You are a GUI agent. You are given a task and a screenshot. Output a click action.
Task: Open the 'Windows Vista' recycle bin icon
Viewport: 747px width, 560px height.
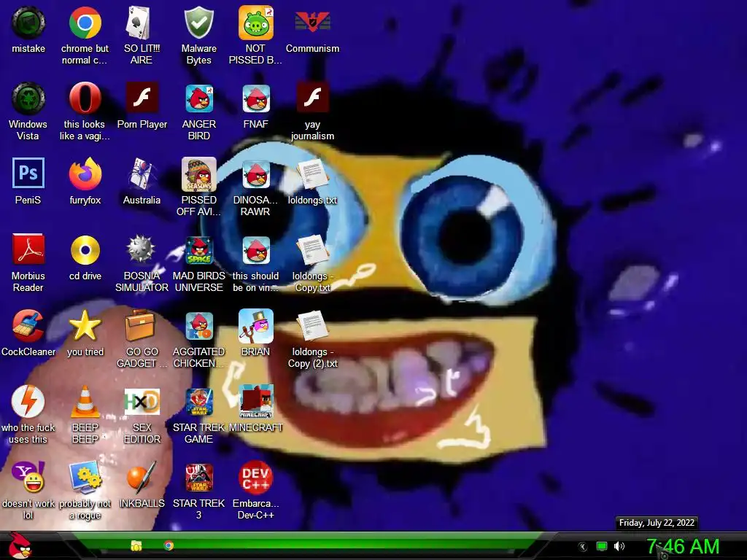point(28,98)
